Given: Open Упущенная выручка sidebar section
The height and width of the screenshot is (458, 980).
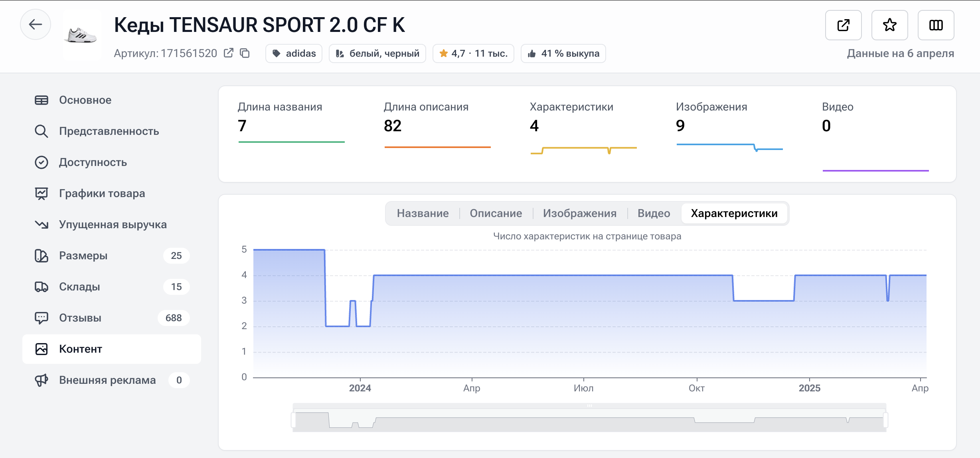Looking at the screenshot, I should click(x=113, y=225).
